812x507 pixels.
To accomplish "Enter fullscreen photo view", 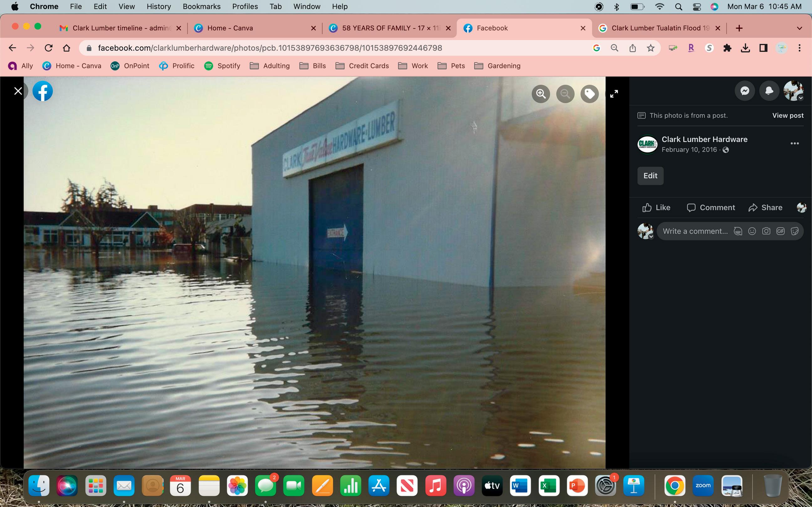I will coord(614,94).
